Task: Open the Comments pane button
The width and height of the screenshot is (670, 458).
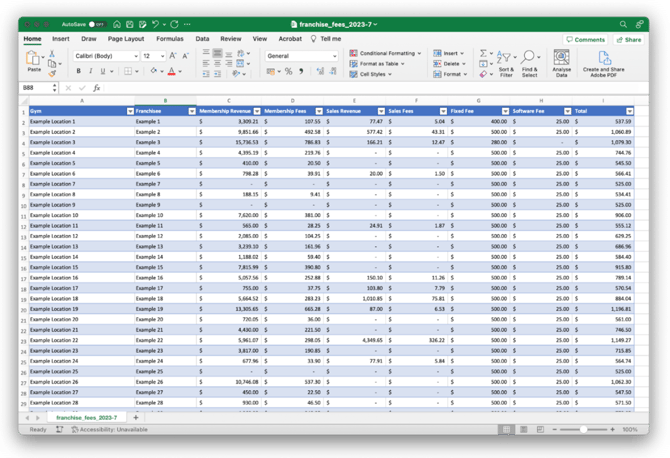Action: point(588,40)
